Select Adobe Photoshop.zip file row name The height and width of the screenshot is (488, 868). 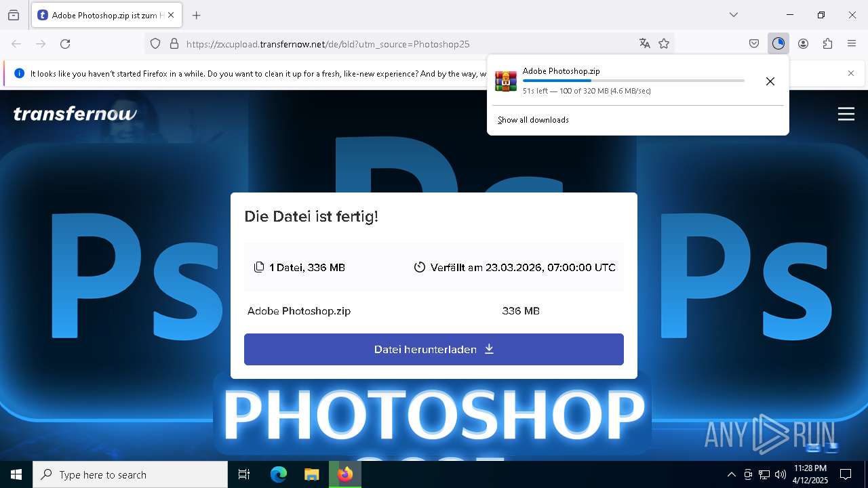point(299,311)
